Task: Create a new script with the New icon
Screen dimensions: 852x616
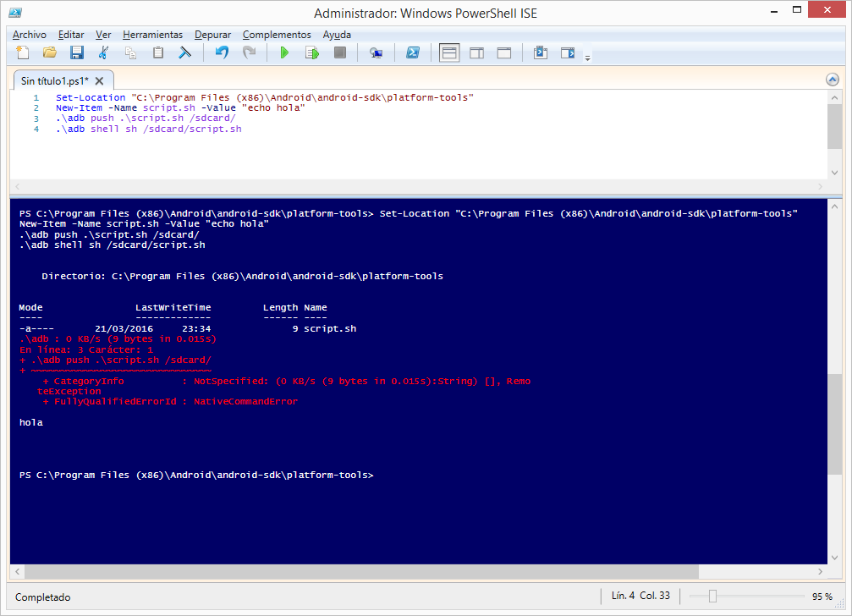Action: coord(23,52)
